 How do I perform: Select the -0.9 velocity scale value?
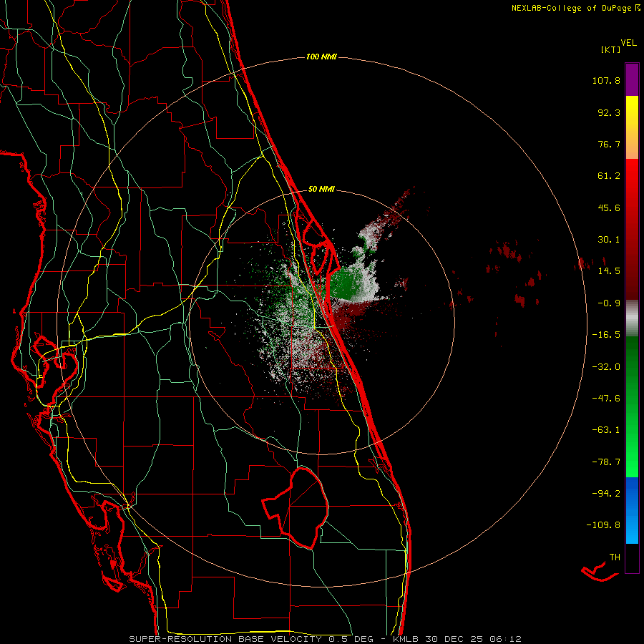click(x=609, y=303)
